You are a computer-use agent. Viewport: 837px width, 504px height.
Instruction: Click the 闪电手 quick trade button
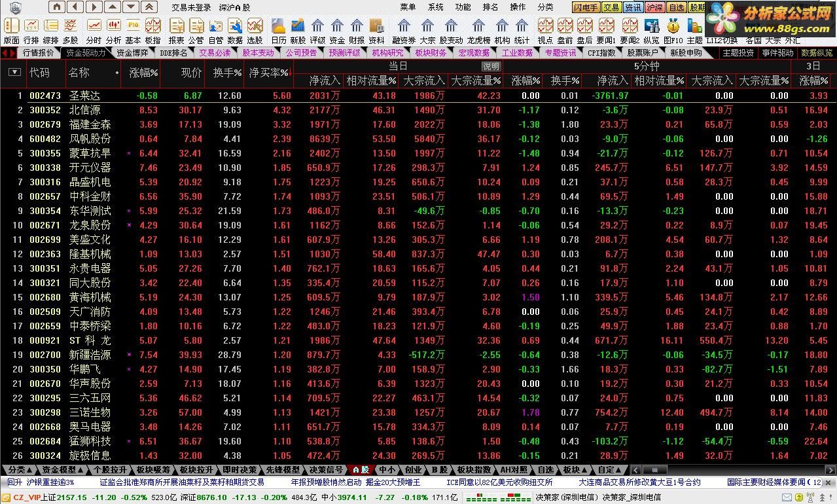586,7
